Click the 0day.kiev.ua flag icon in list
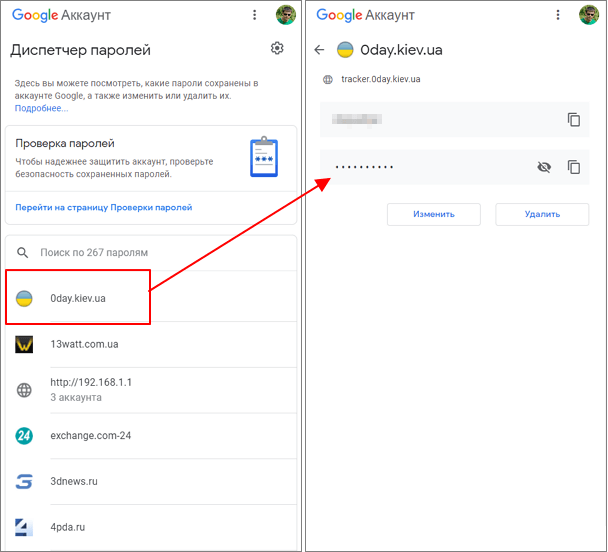The image size is (608, 552). 24,298
